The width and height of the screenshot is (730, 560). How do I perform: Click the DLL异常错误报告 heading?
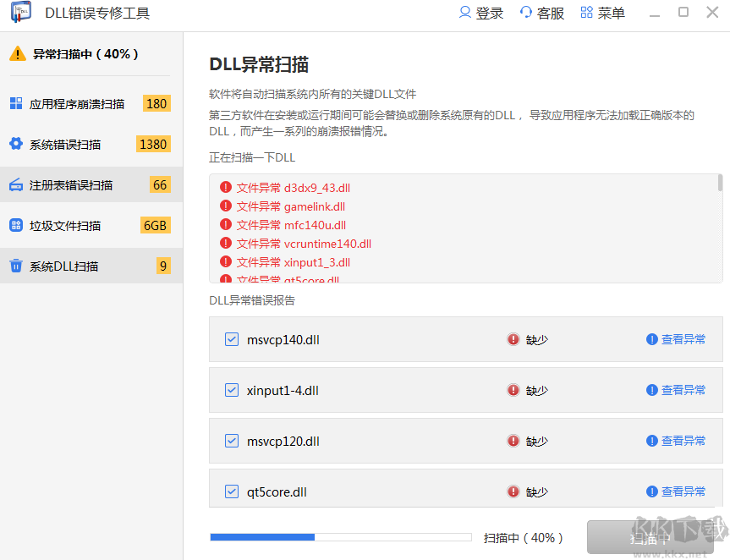point(252,300)
